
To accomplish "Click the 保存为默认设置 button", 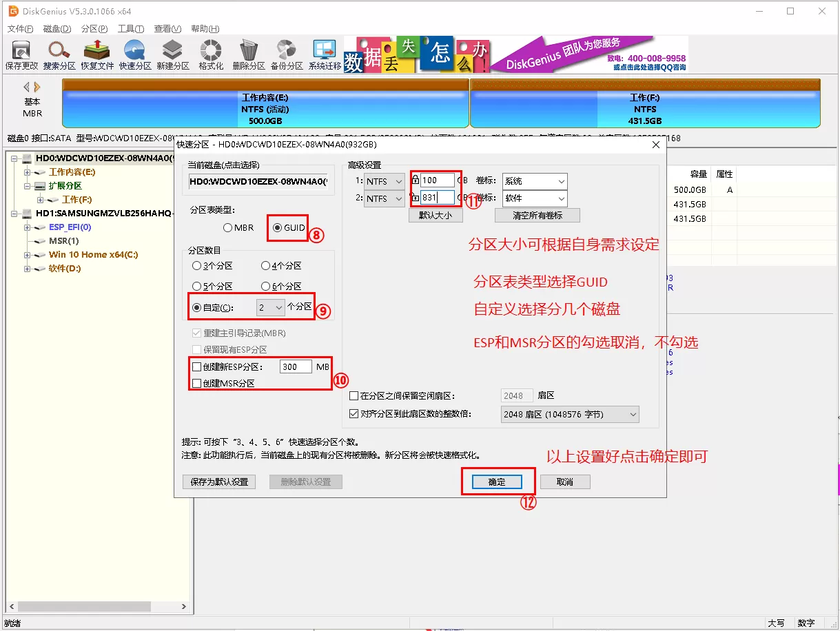I will click(x=218, y=482).
